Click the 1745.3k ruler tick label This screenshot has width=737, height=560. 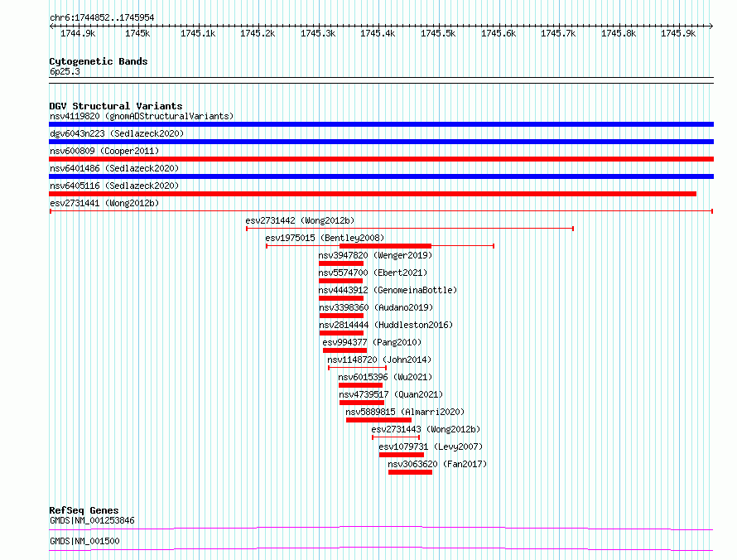318,33
